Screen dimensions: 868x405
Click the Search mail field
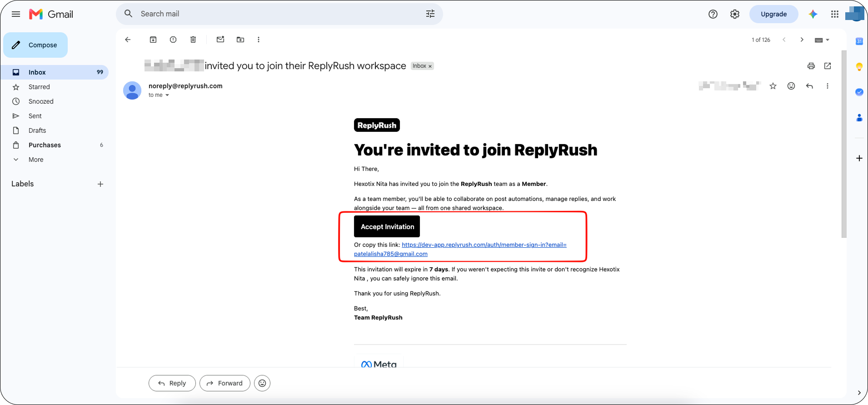[x=279, y=14]
